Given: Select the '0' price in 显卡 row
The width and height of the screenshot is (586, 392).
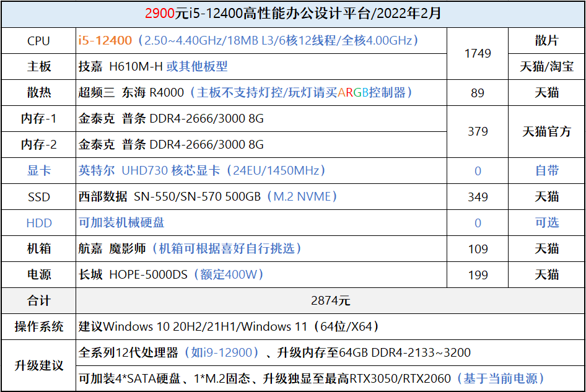Looking at the screenshot, I should click(x=478, y=170).
